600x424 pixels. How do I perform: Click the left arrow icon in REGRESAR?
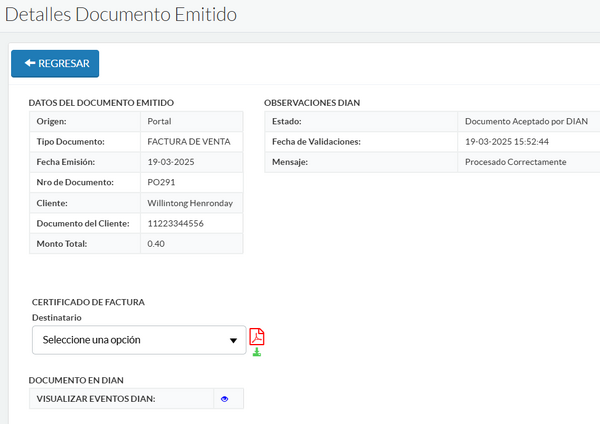pyautogui.click(x=29, y=63)
